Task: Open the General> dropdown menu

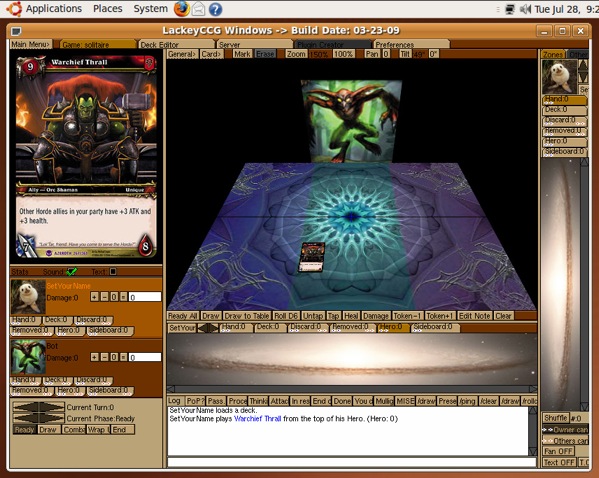Action: coord(182,54)
